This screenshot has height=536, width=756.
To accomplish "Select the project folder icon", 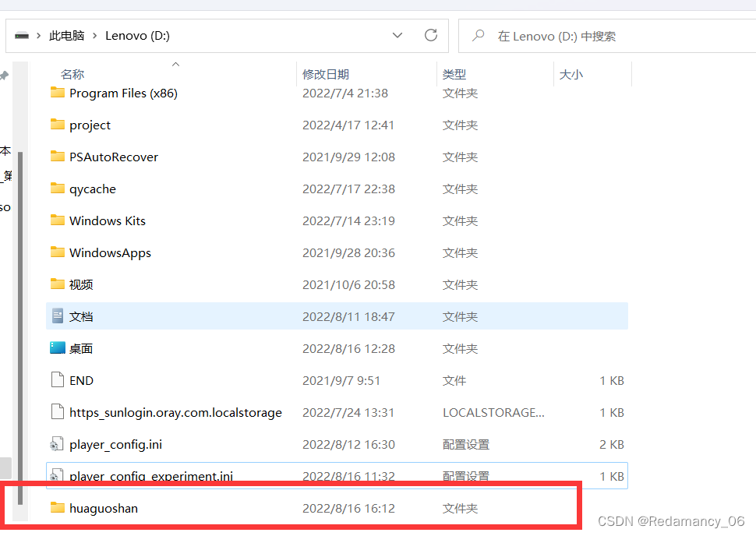I will point(58,125).
